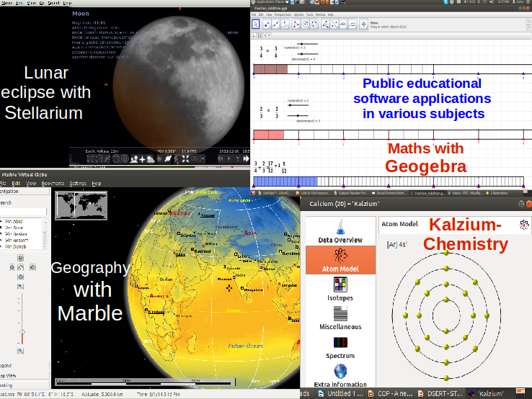Toggle cardinal points star icon in Stellarium
The height and width of the screenshot is (399, 532).
pos(142,158)
